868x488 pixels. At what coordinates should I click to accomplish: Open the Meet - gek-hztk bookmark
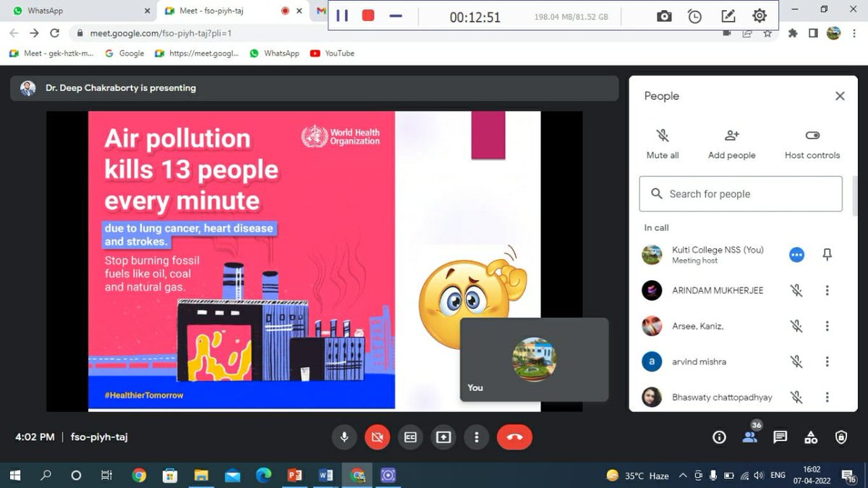click(x=51, y=53)
